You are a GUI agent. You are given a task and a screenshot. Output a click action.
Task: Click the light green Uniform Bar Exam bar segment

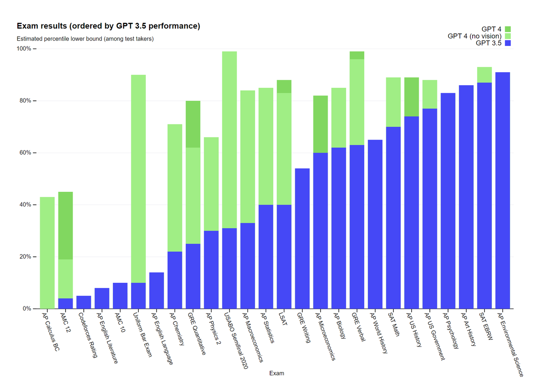(139, 179)
